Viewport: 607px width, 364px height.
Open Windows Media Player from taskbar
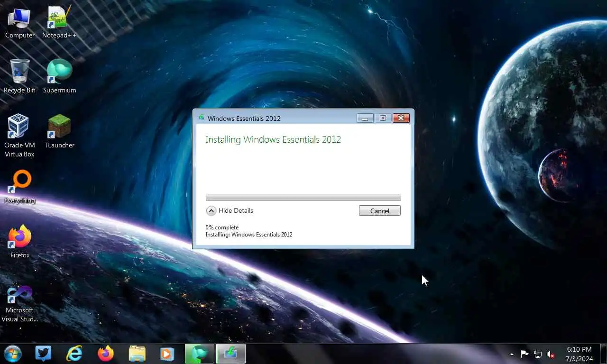167,354
